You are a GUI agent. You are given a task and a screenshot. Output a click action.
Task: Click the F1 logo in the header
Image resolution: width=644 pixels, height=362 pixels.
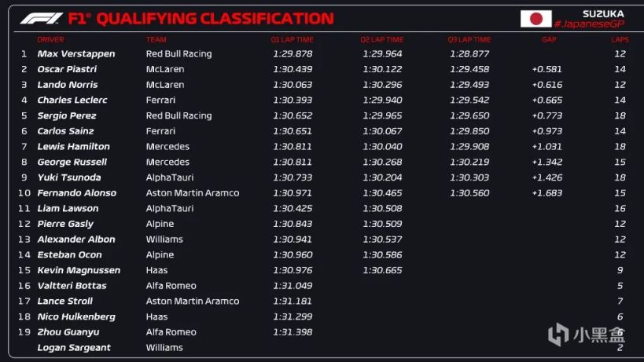[x=41, y=18]
